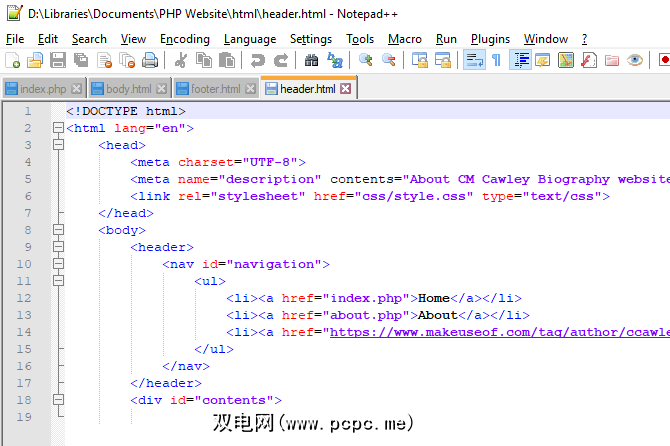Open the Plugins menu
Viewport: 670px width, 446px height.
coord(490,39)
